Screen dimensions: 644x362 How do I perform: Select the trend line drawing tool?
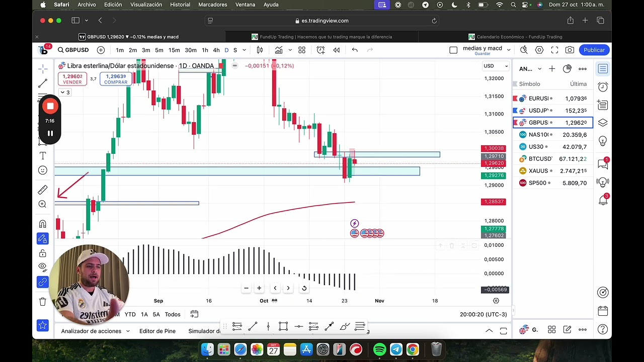pos(43,83)
